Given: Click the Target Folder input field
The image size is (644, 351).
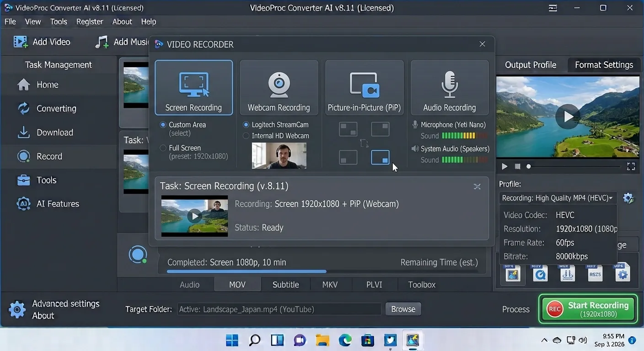Looking at the screenshot, I should point(279,309).
